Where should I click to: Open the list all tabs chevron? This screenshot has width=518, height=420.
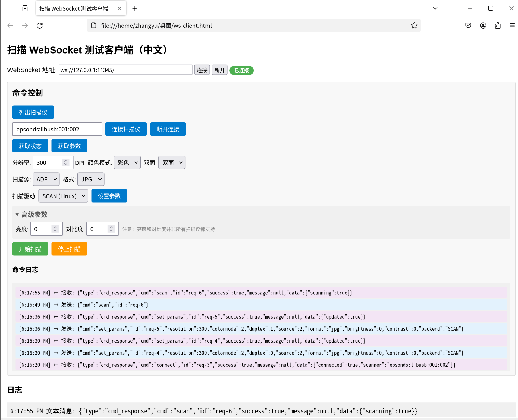point(435,8)
